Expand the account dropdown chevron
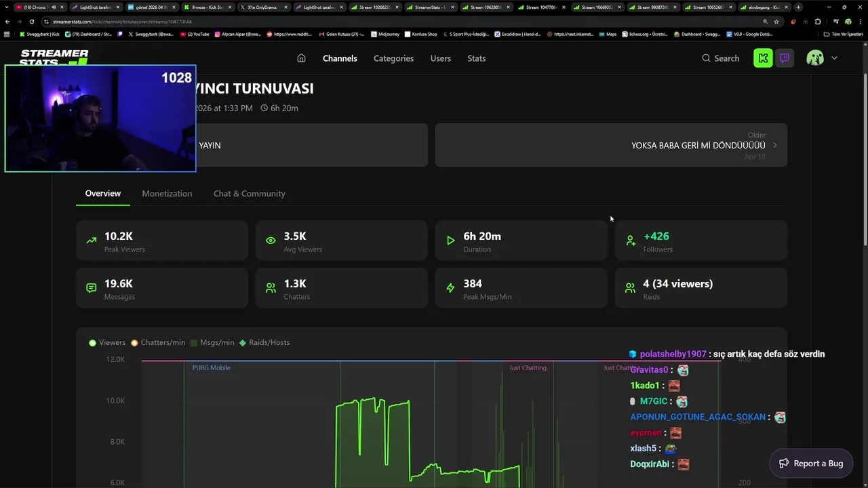The width and height of the screenshot is (868, 488). [834, 58]
